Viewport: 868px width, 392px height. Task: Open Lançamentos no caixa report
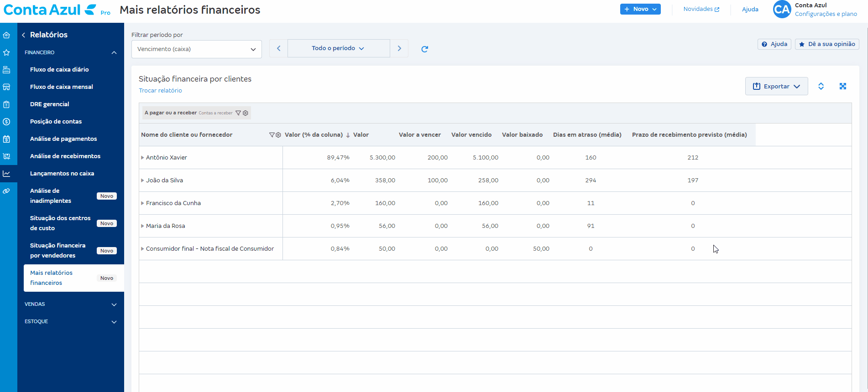tap(62, 174)
